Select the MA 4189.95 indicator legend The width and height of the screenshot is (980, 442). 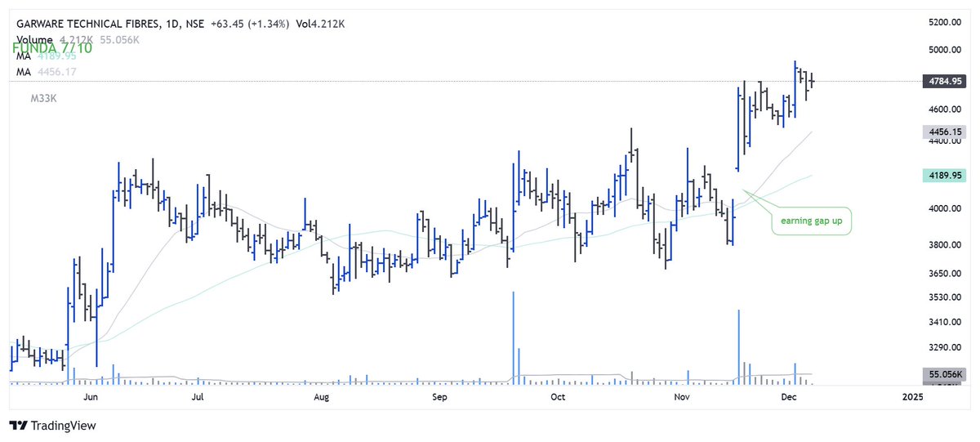[47, 56]
